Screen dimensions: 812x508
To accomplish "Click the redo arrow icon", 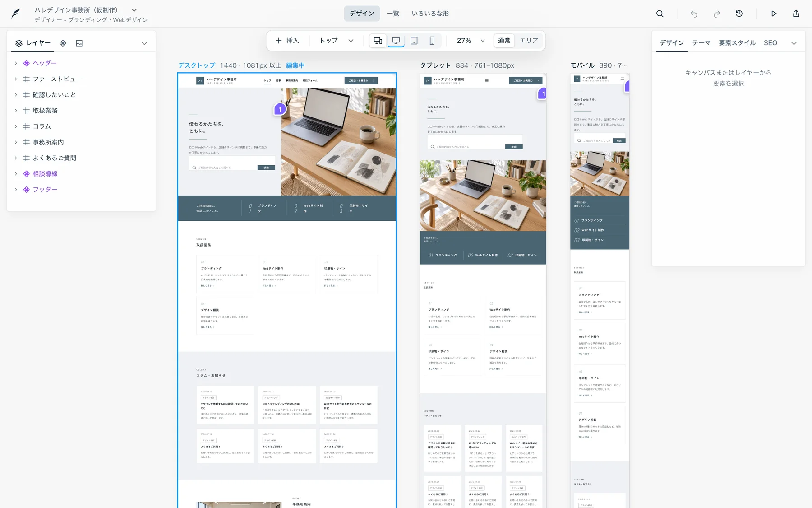I will (716, 14).
